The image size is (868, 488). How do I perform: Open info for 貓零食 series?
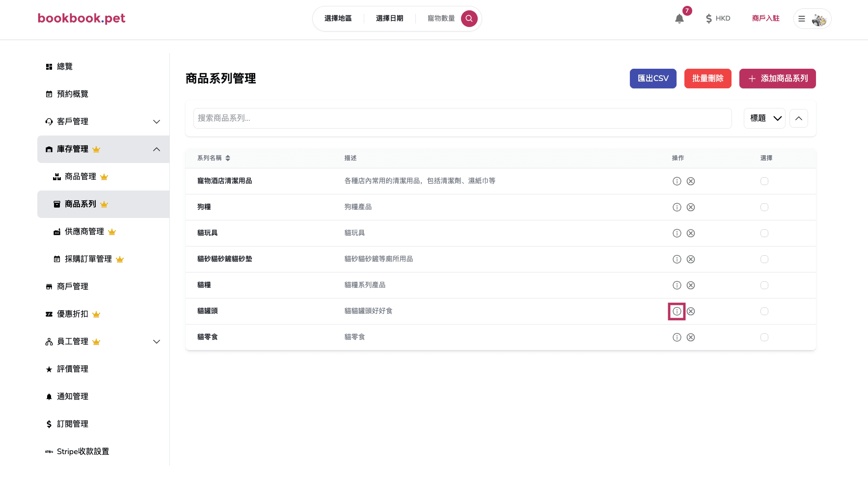tap(677, 337)
